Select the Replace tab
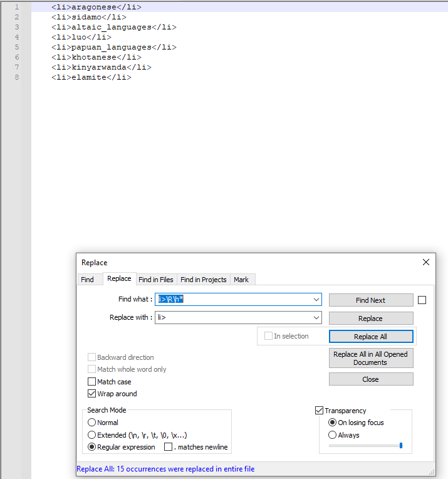Image resolution: width=448 pixels, height=479 pixels. (119, 278)
